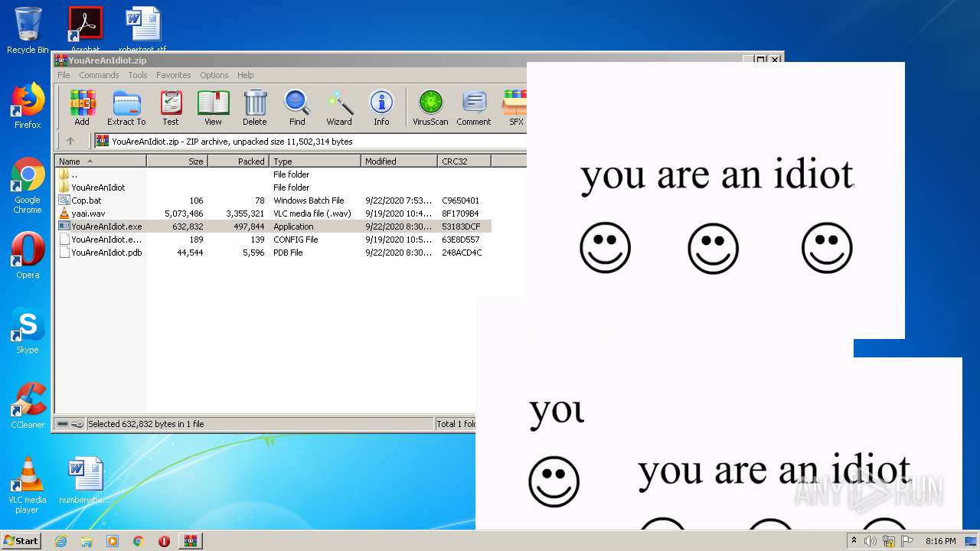Image resolution: width=980 pixels, height=551 pixels.
Task: Click Windows Explorer folder in taskbar
Action: tap(87, 541)
